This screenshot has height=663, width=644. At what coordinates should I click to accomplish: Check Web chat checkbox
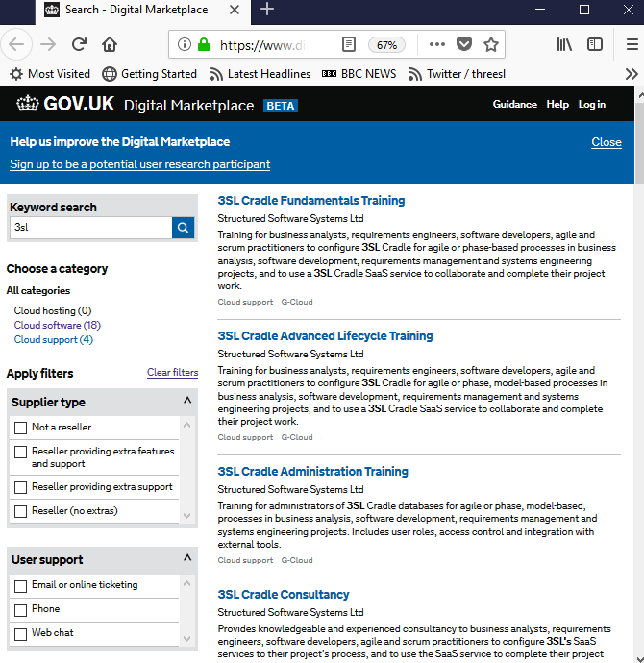(21, 635)
